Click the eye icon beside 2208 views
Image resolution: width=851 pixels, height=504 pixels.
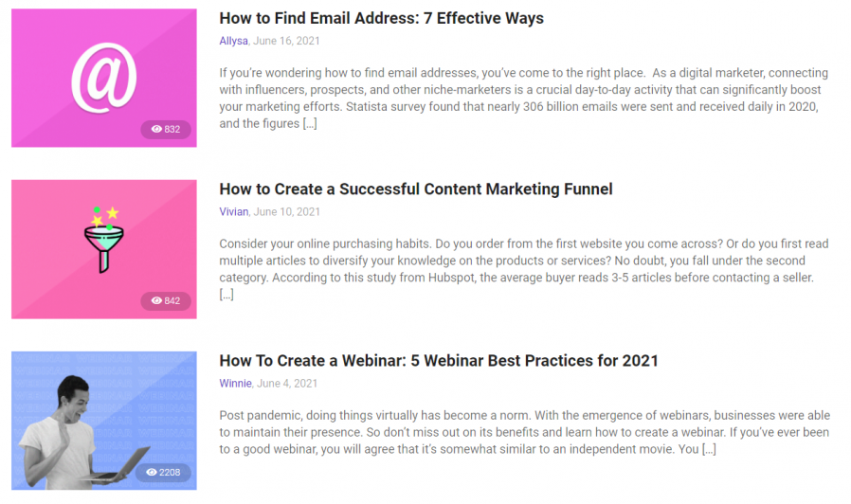click(152, 472)
